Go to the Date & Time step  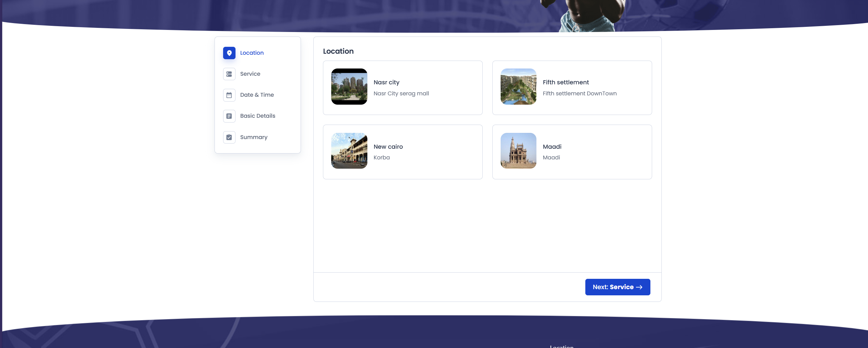pyautogui.click(x=257, y=95)
